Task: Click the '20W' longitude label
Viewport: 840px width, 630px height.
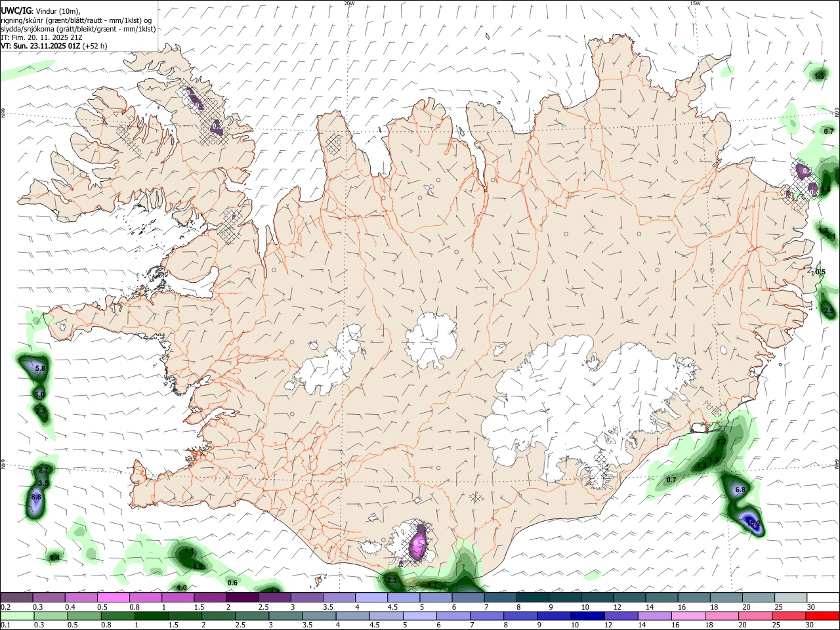Action: [x=349, y=3]
